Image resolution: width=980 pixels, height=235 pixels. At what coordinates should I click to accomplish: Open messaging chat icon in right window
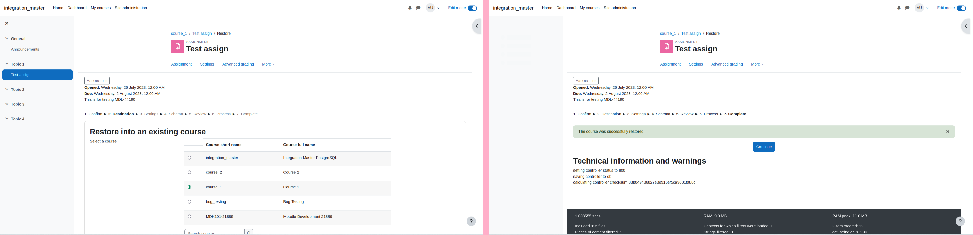pyautogui.click(x=907, y=8)
